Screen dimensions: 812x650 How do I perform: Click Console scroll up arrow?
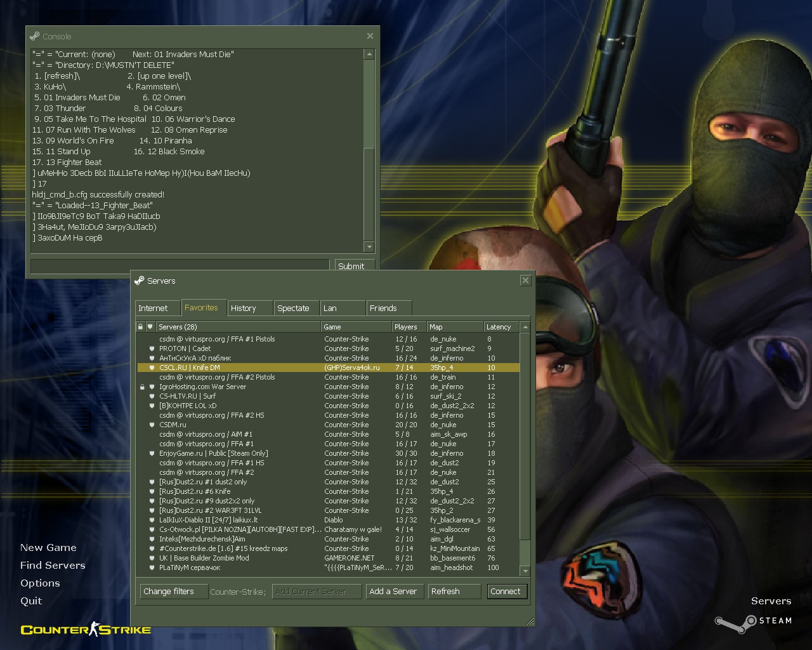(x=369, y=55)
